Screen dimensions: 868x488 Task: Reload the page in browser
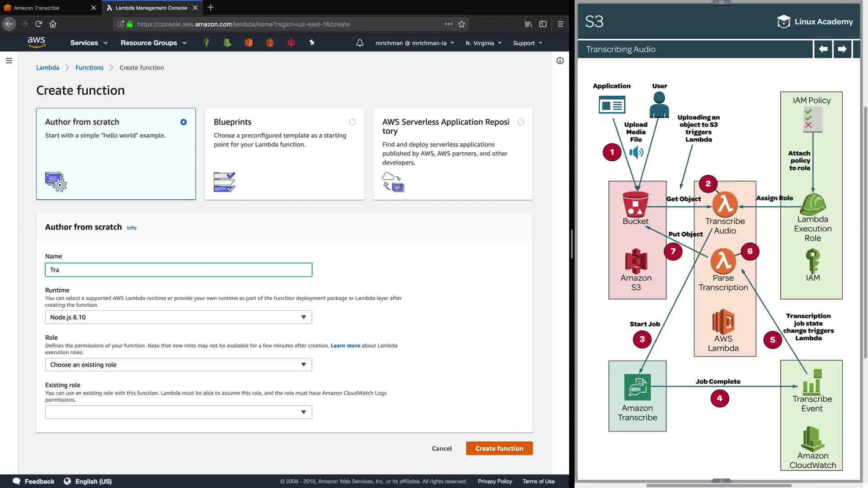(38, 24)
